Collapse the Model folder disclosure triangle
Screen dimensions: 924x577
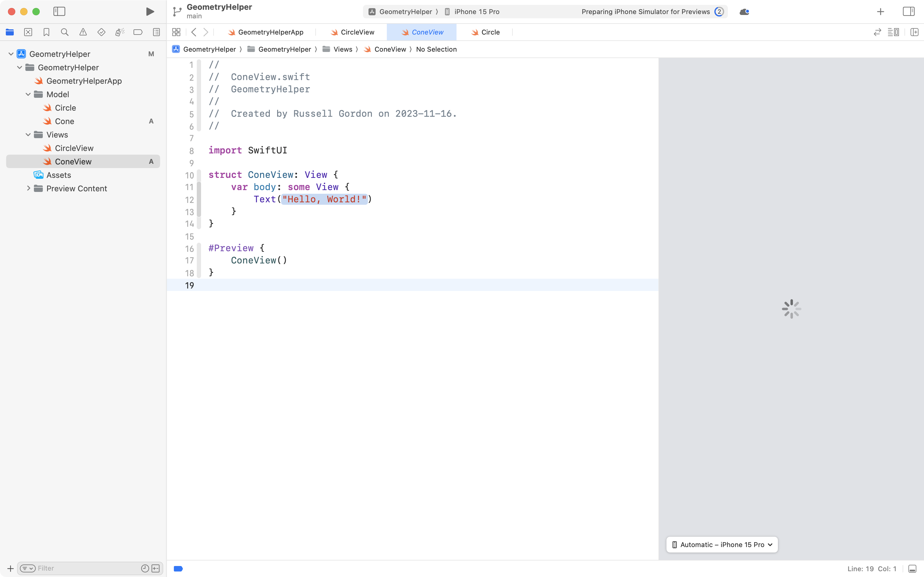click(x=28, y=94)
